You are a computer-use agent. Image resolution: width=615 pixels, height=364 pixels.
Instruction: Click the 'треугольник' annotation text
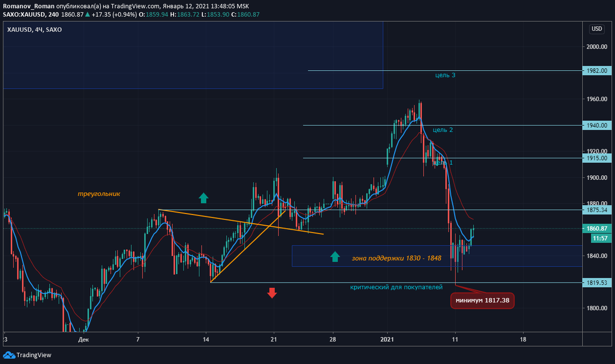click(x=98, y=194)
